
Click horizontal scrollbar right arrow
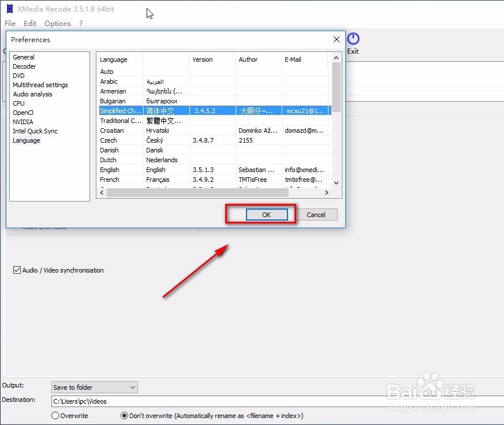[x=327, y=192]
